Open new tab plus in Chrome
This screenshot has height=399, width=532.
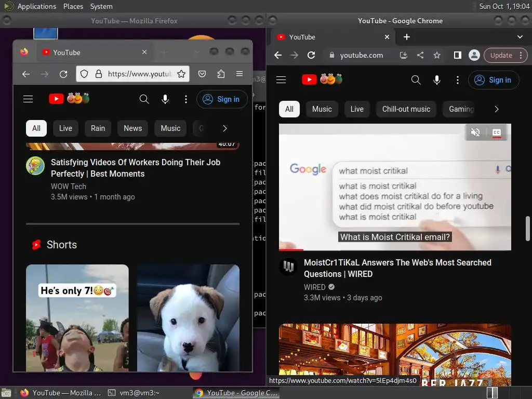[406, 37]
